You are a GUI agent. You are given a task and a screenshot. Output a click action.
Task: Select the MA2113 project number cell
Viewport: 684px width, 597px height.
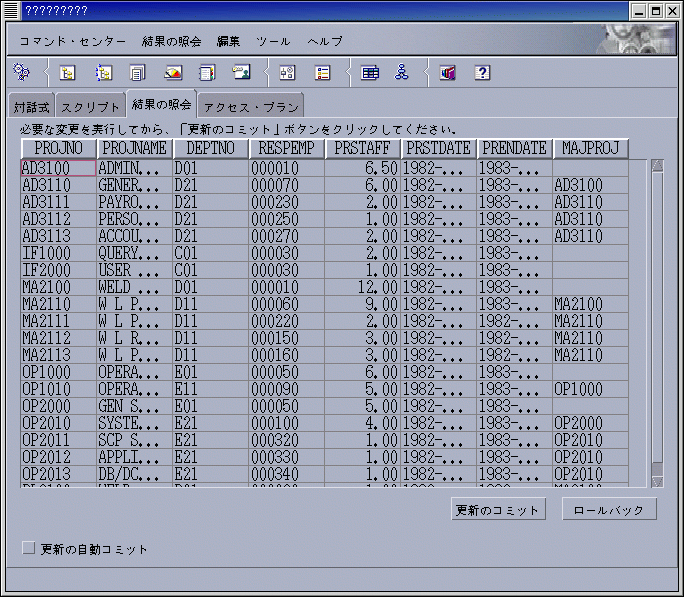click(x=58, y=355)
